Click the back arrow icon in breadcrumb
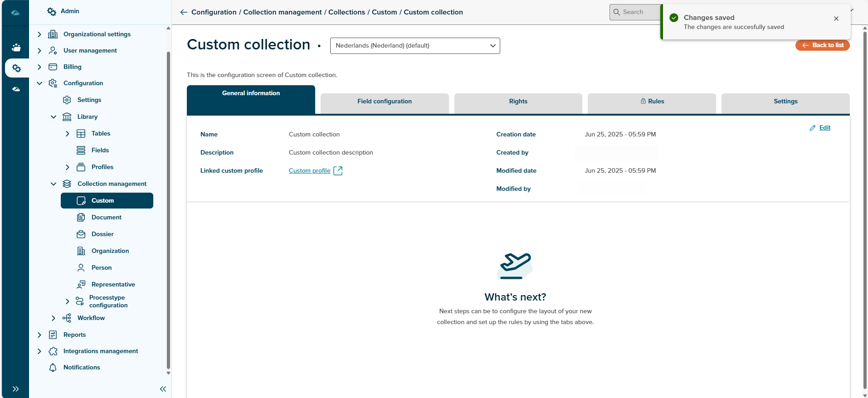This screenshot has height=398, width=868. click(x=184, y=12)
